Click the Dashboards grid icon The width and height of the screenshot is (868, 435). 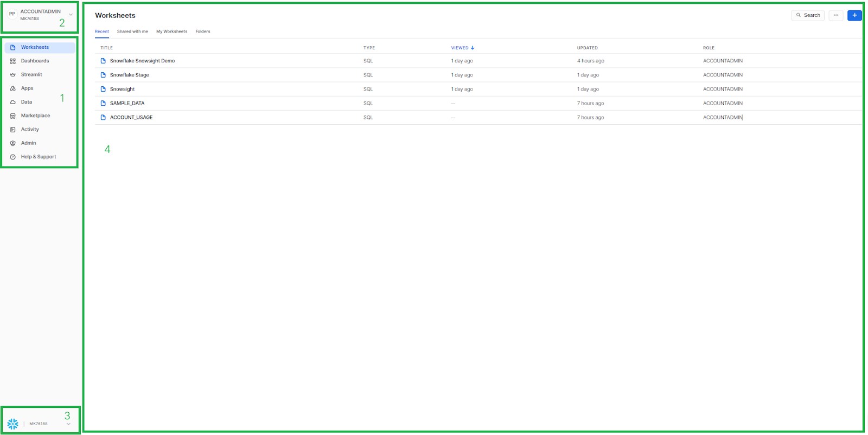[13, 61]
